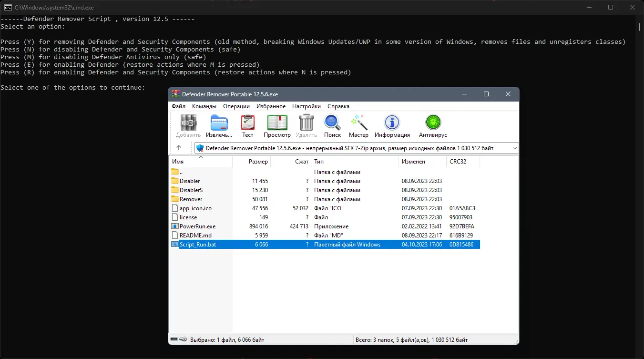
Task: Launch the Мастер wizard wand icon
Action: pos(358,126)
